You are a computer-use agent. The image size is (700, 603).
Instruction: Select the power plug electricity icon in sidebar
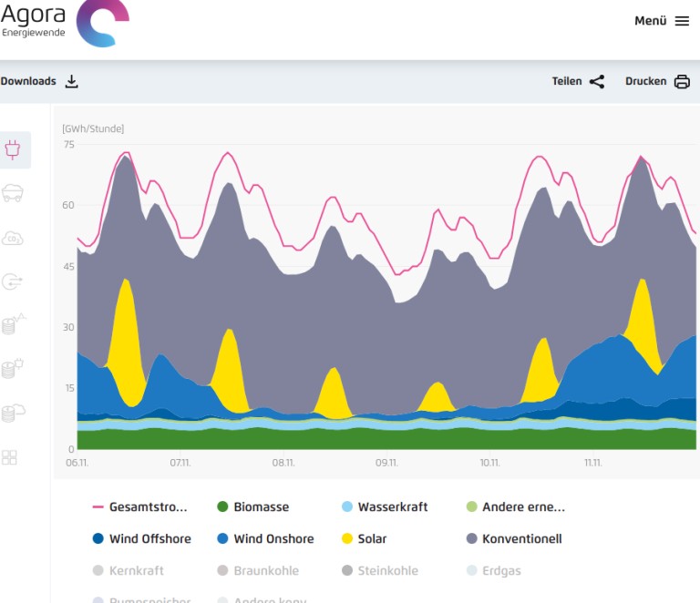click(x=14, y=150)
